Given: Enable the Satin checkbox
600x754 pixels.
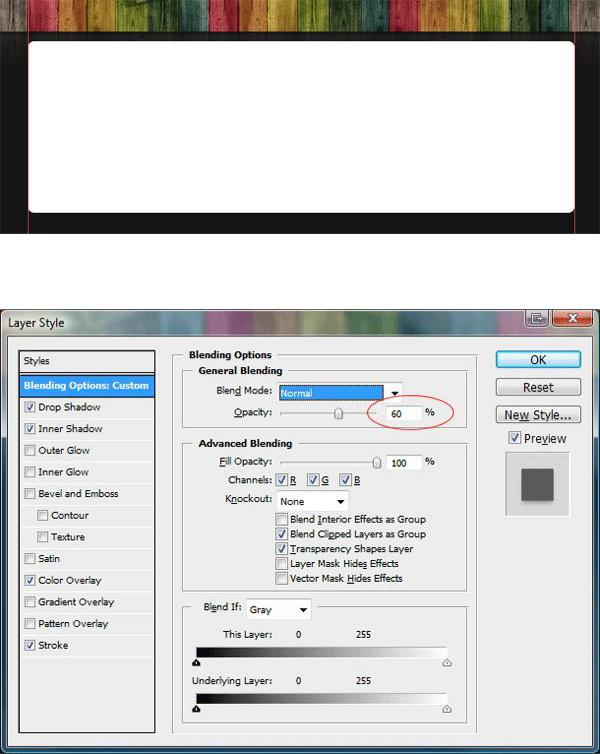Looking at the screenshot, I should [x=30, y=558].
